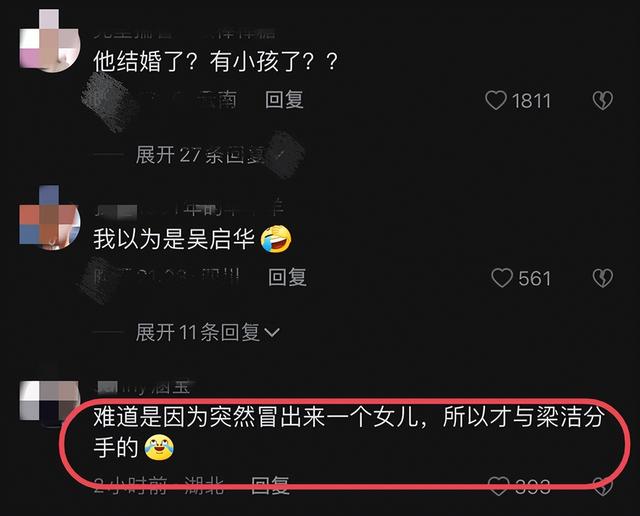Reply to the comment from 湖北
The width and height of the screenshot is (640, 516).
click(270, 486)
